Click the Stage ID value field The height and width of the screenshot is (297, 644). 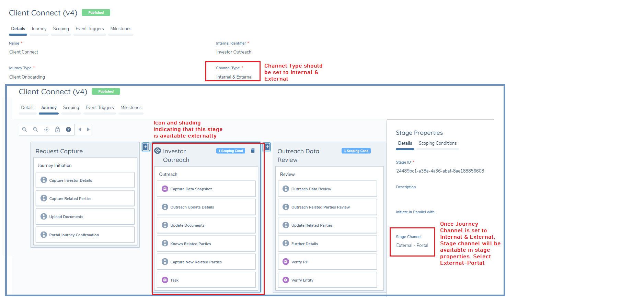[x=440, y=171]
